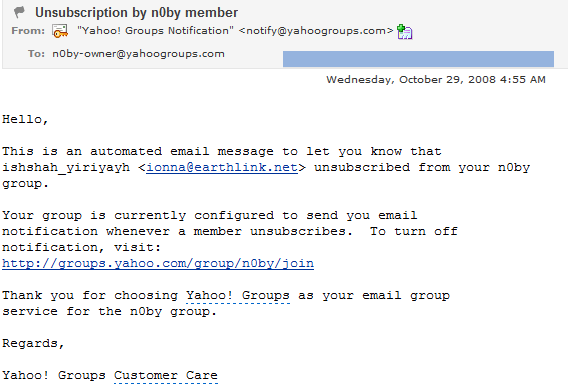Screen dimensions: 568x391
Task: Click the 'From:' field label
Action: click(x=28, y=31)
